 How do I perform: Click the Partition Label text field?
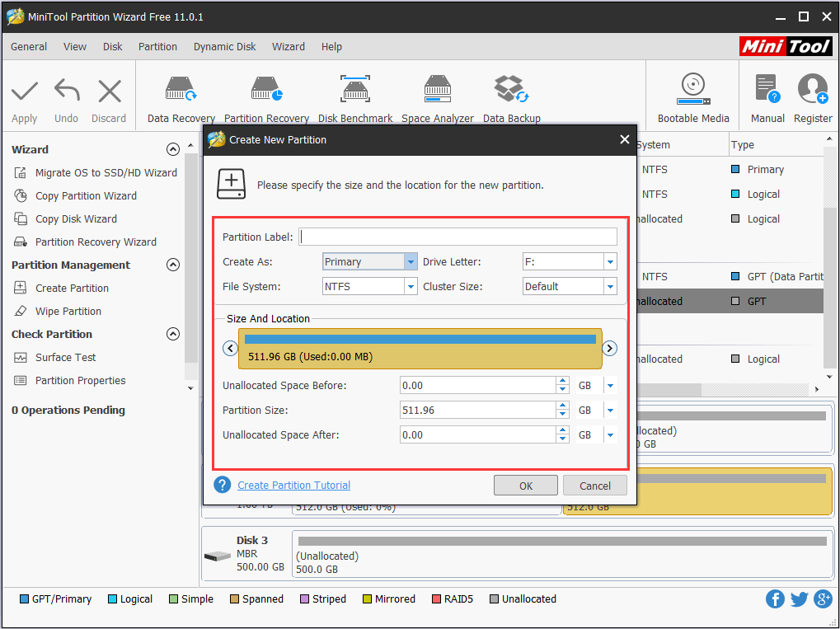tap(458, 237)
